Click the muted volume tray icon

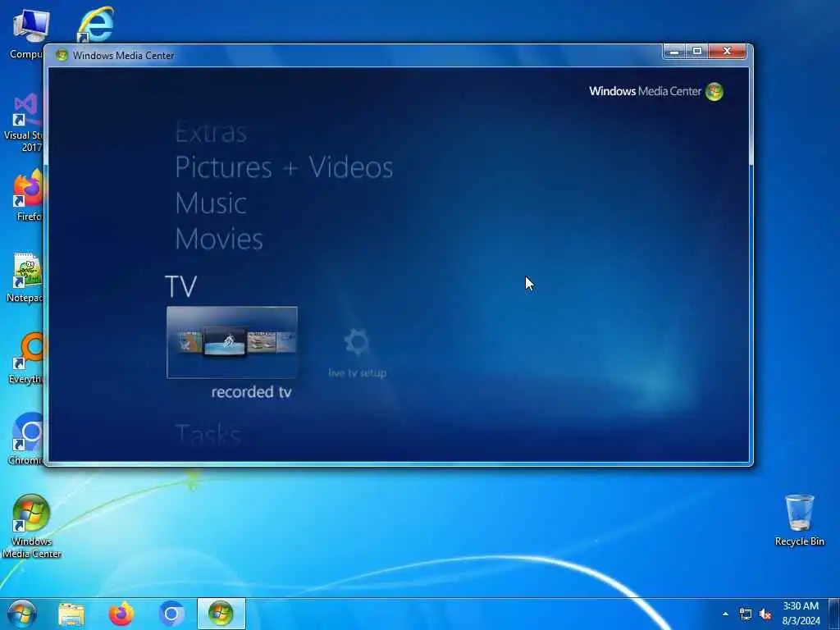point(765,614)
